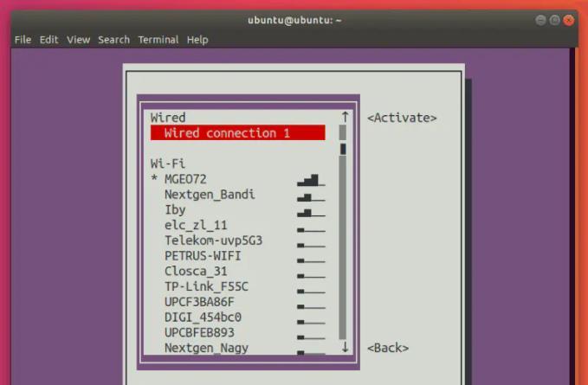Minimize the terminal window
588x385 pixels.
(x=540, y=20)
